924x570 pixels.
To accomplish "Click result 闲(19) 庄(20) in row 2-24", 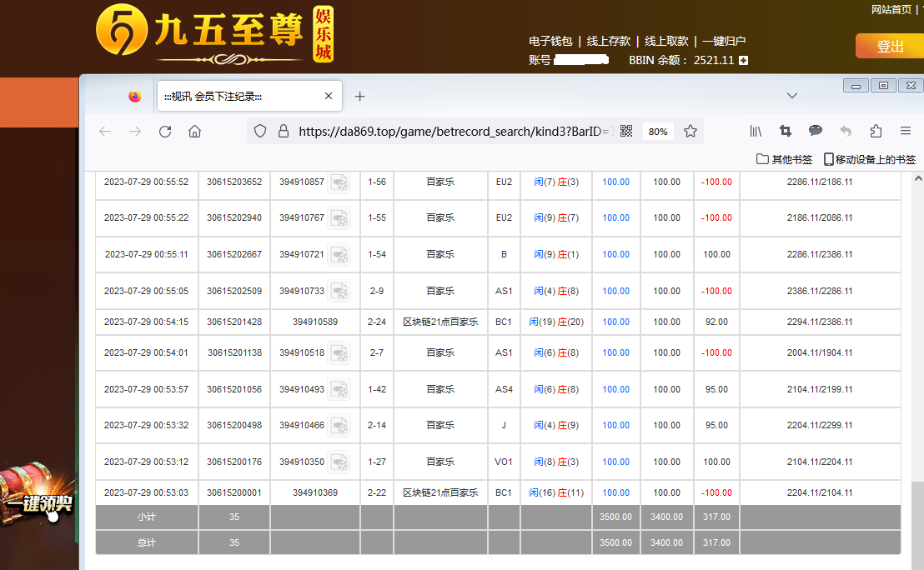I will (555, 322).
